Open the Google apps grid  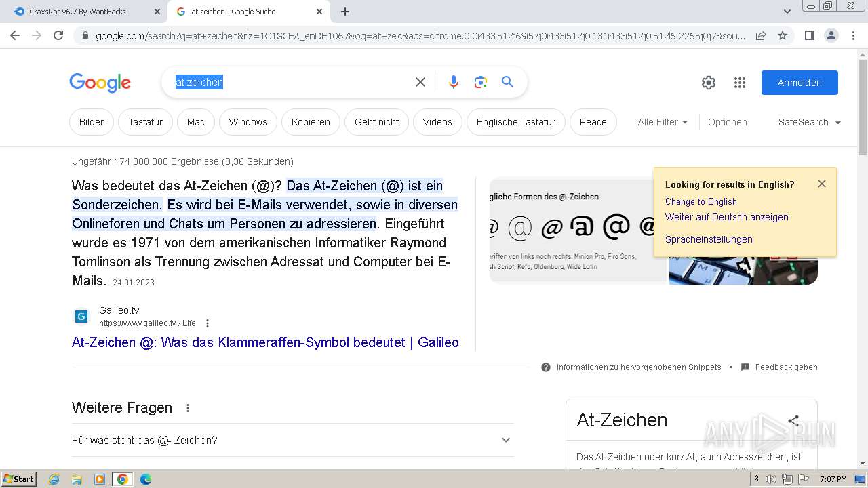[x=740, y=83]
